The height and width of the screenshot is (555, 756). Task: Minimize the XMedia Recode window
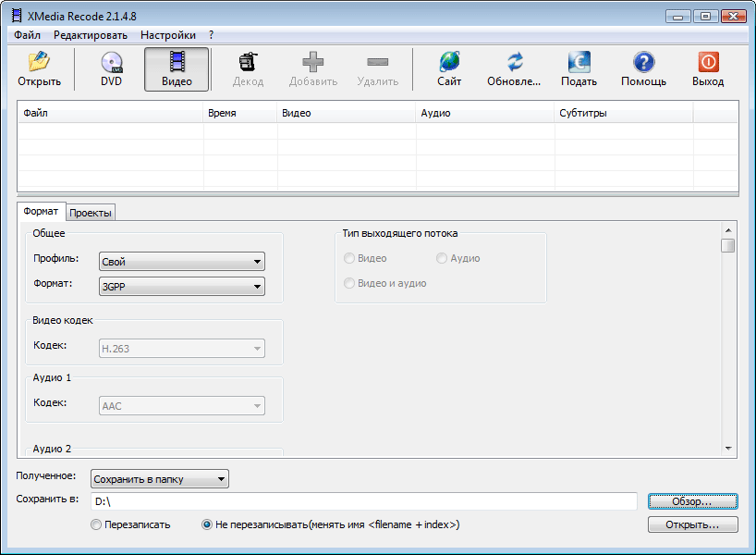[x=677, y=17]
